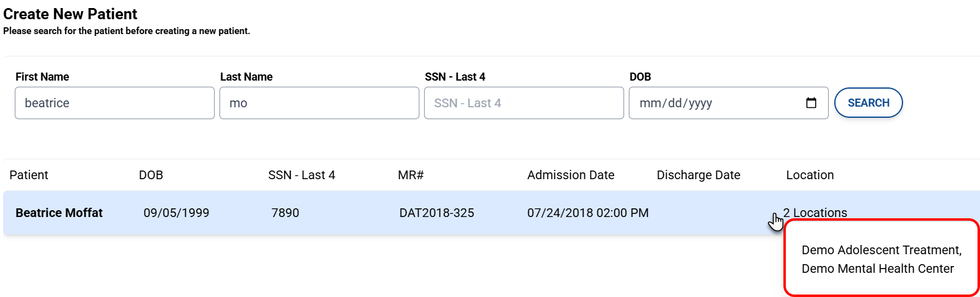Click "Demo Mental Health Center" in the tooltip
The height and width of the screenshot is (297, 980).
pos(878,268)
